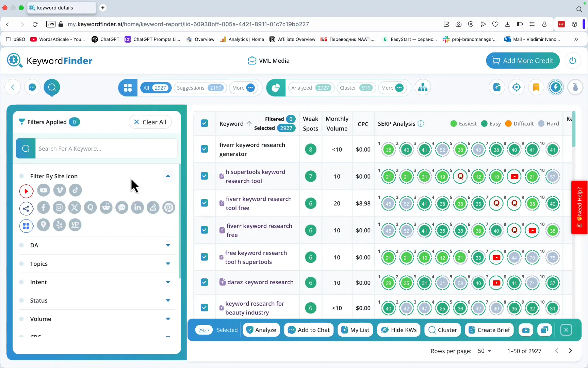Open the chat bubble icon in top toolbar

click(32, 88)
